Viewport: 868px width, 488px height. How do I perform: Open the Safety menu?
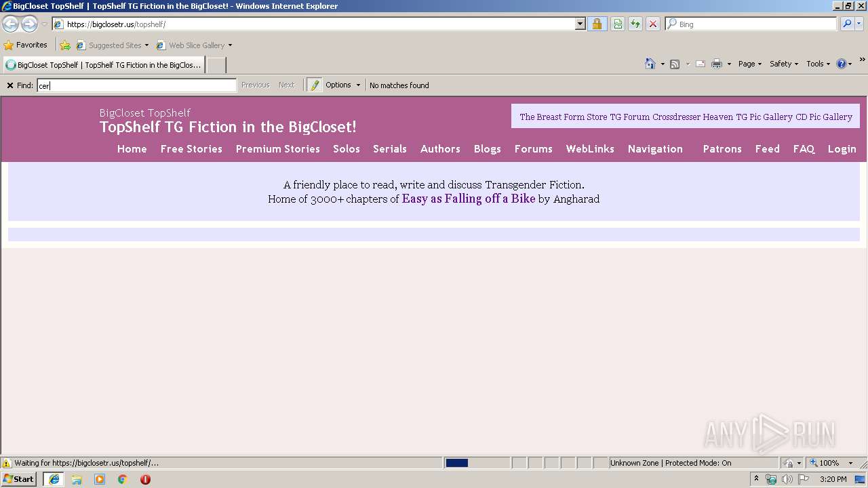784,64
